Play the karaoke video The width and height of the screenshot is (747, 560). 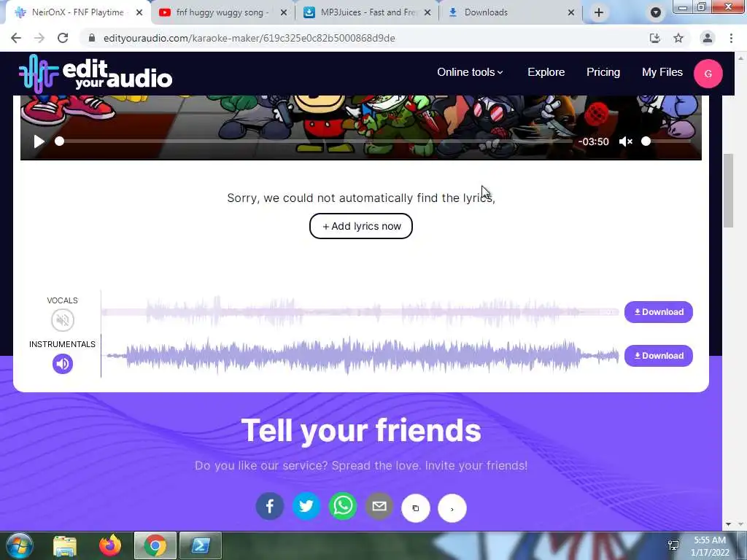(39, 141)
